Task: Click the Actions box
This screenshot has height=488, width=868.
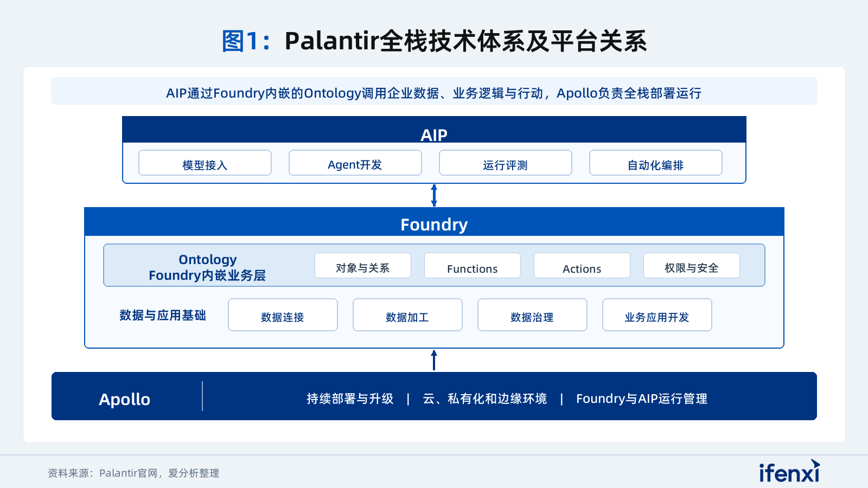Action: pos(582,266)
